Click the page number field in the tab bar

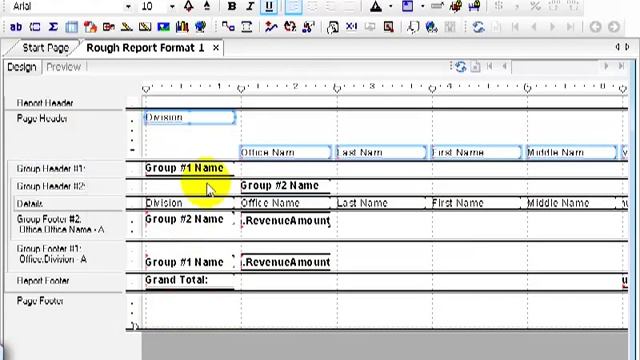(555, 67)
